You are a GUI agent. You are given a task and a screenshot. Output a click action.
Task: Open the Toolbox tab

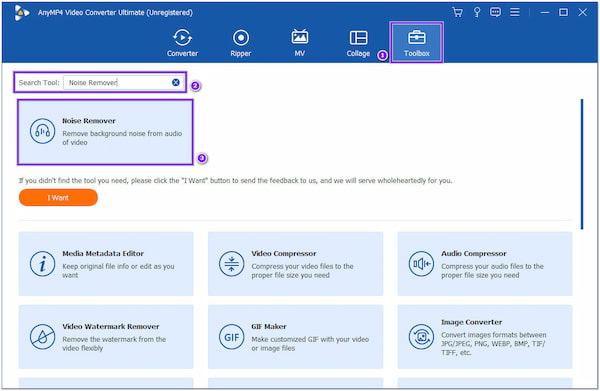click(x=417, y=42)
